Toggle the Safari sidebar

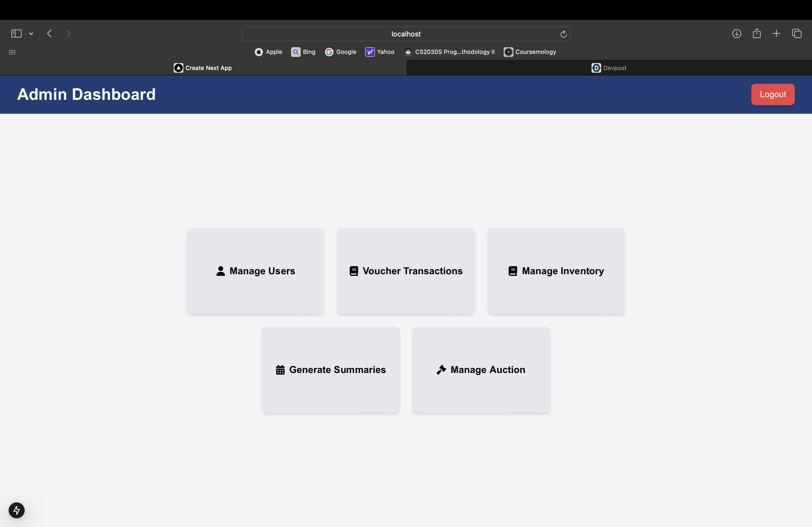(16, 33)
